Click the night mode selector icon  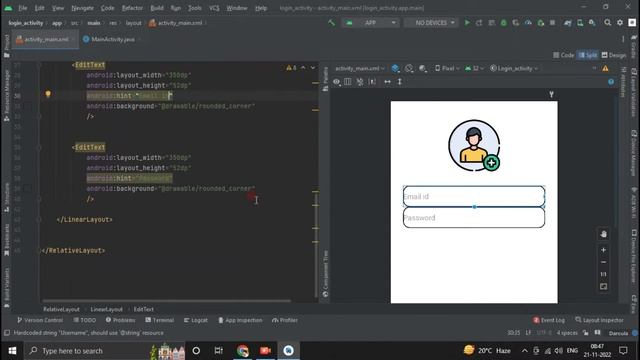point(423,69)
